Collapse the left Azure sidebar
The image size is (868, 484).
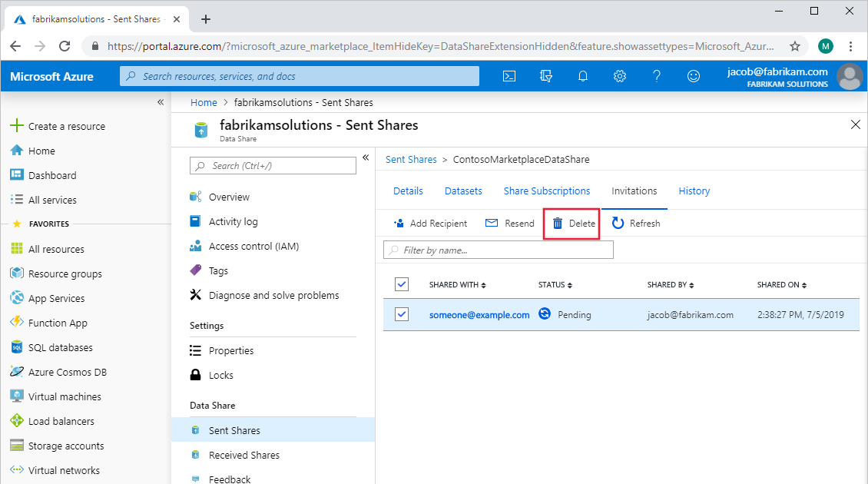coord(161,102)
